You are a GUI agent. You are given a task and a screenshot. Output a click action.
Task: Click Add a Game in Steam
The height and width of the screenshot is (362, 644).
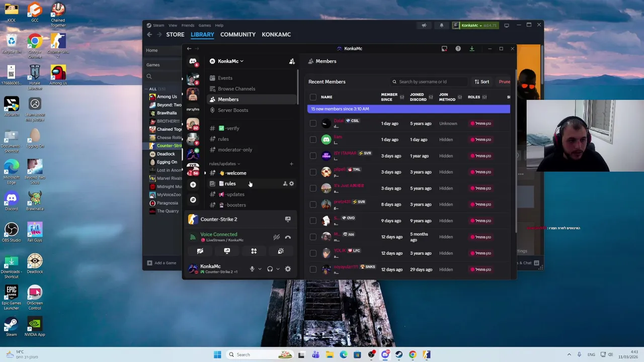click(x=162, y=263)
